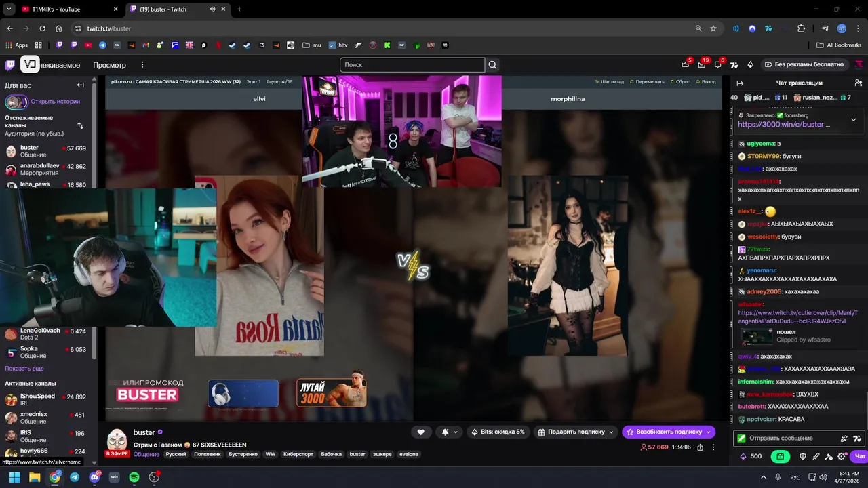Open whispers icon with 6 badge
This screenshot has width=868, height=488.
pos(717,64)
